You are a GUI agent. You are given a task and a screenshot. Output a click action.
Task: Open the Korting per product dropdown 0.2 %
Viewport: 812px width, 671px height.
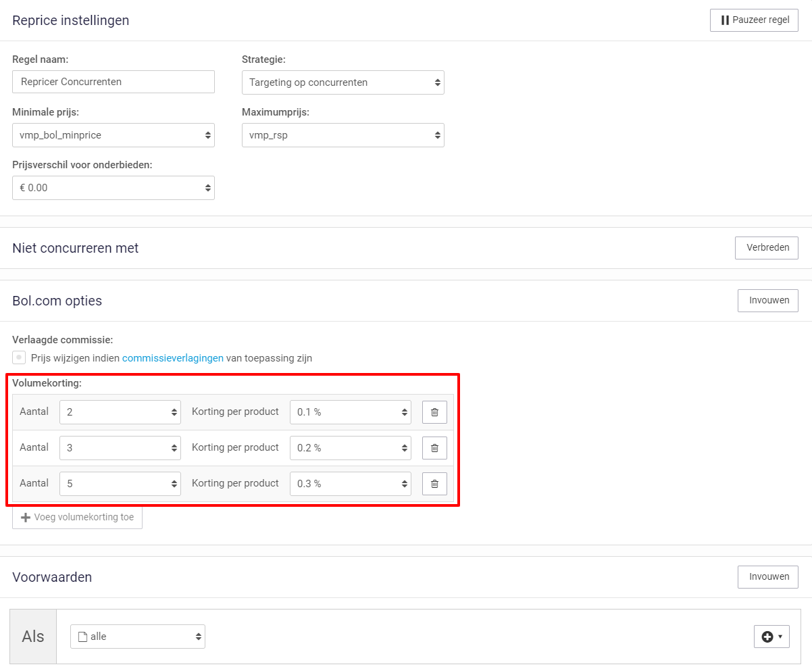(x=351, y=448)
